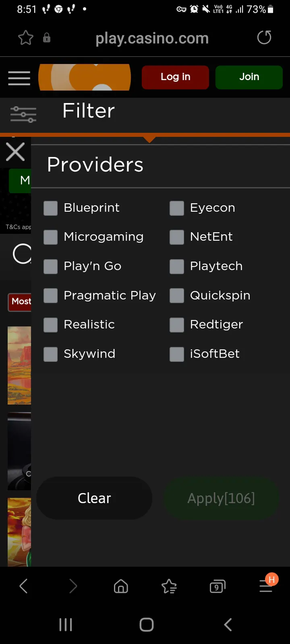Screen dimensions: 290x644
Task: Check the Blueprint provider checkbox
Action: pos(50,208)
